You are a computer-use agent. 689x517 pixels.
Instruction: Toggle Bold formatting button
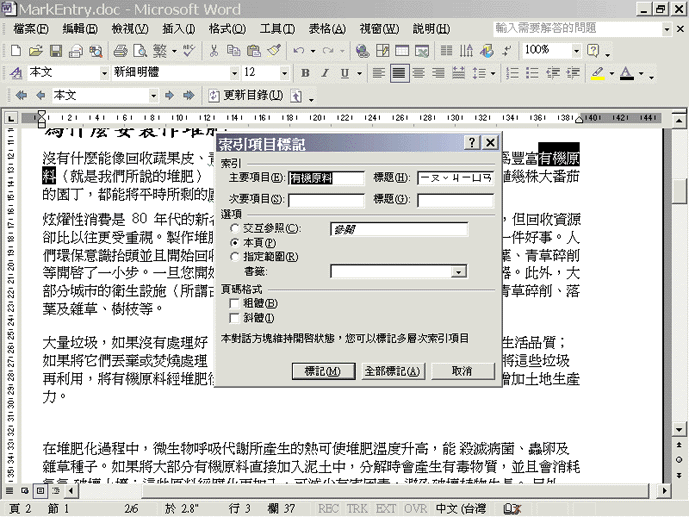tap(305, 73)
